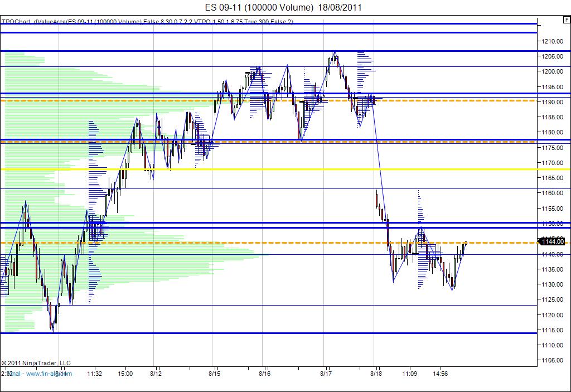Click the 8/16 date label on time axis
The width and height of the screenshot is (571, 392).
(x=265, y=374)
